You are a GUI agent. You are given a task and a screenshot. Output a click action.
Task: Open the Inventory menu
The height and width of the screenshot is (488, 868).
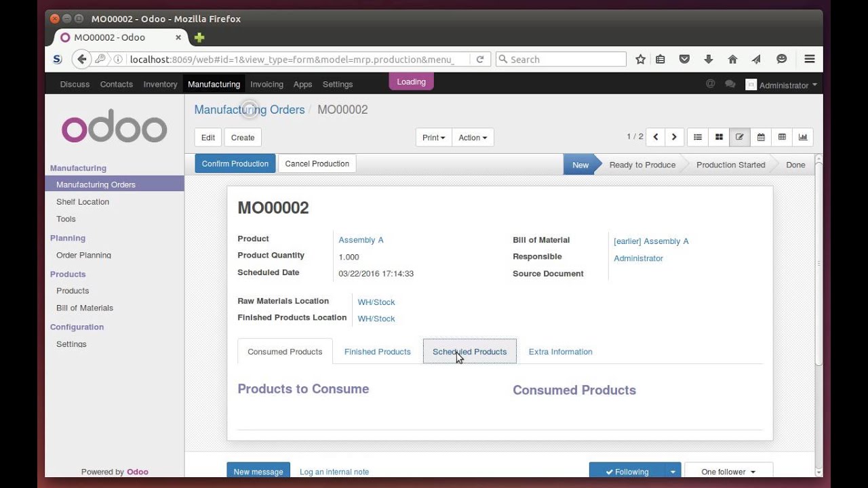pyautogui.click(x=160, y=84)
